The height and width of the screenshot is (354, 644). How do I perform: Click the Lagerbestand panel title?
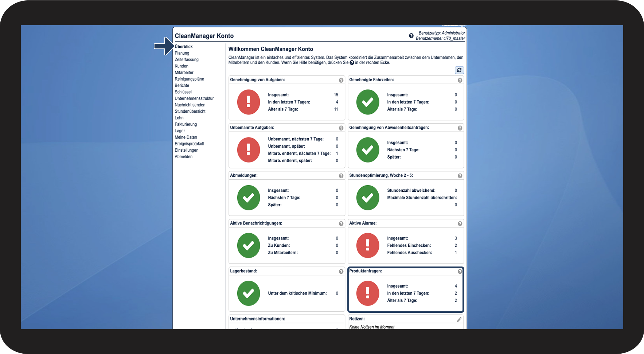(243, 271)
